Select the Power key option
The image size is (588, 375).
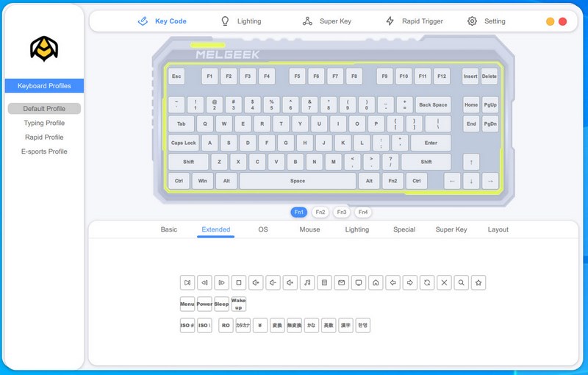tap(204, 304)
